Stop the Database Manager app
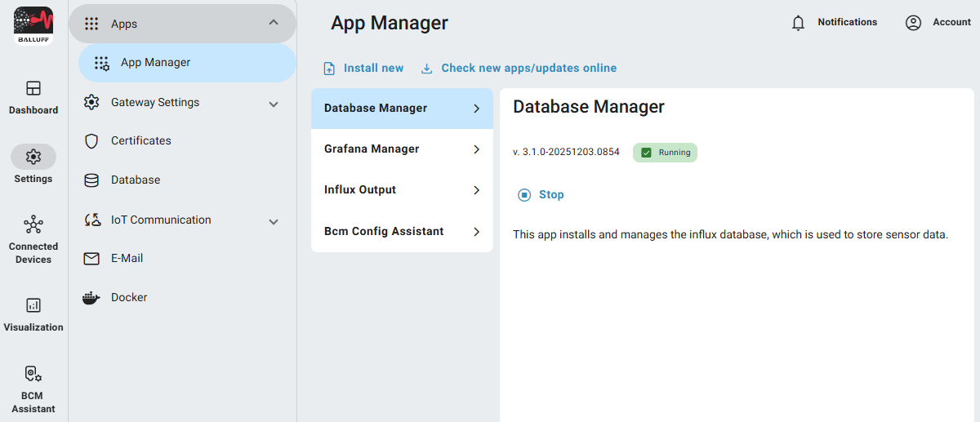Viewport: 980px width, 422px height. pyautogui.click(x=541, y=195)
